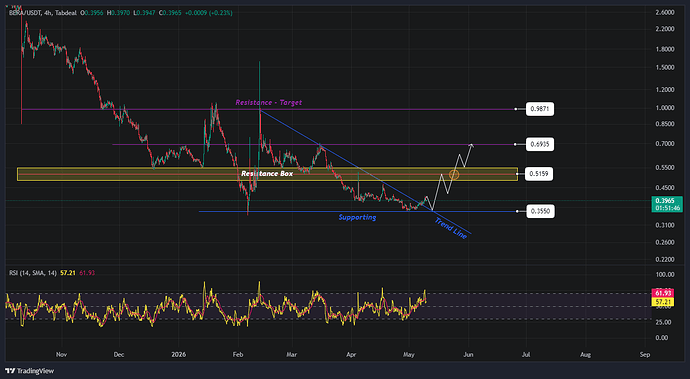Click the Resistance Box label
The height and width of the screenshot is (379, 690).
click(x=267, y=174)
